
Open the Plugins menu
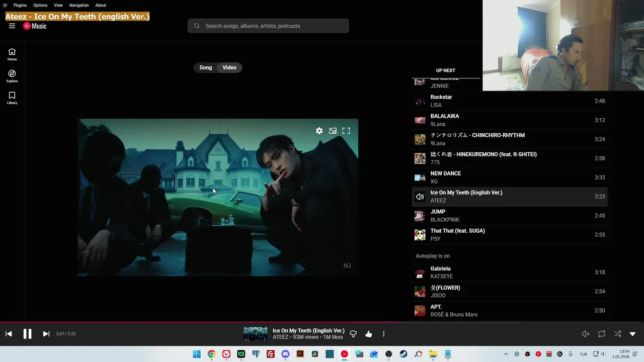click(20, 5)
